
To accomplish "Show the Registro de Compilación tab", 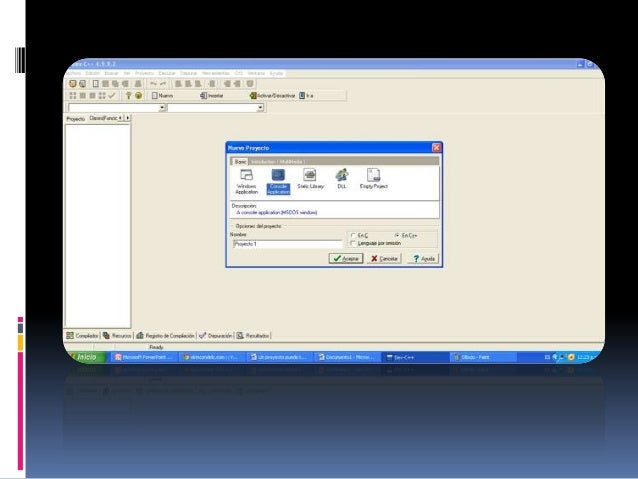I will point(165,336).
